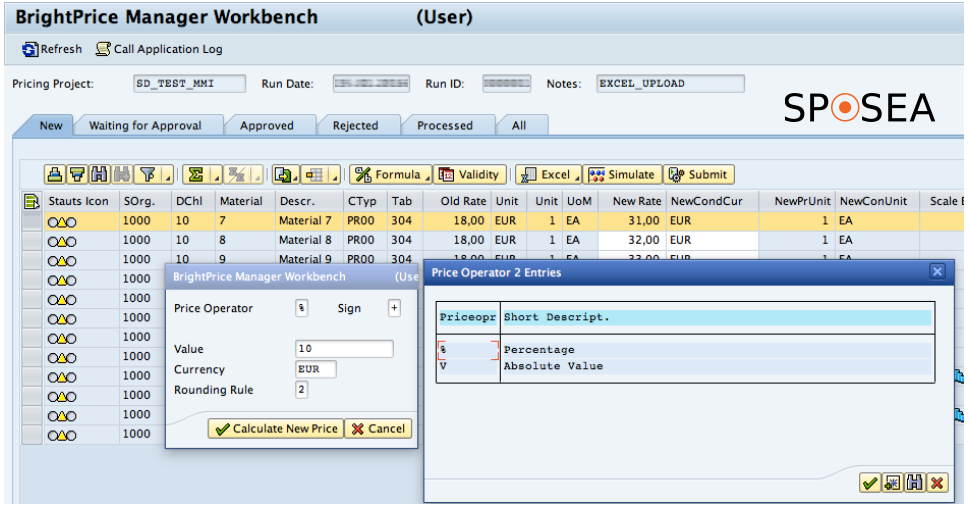Open the Approved tab

[267, 126]
